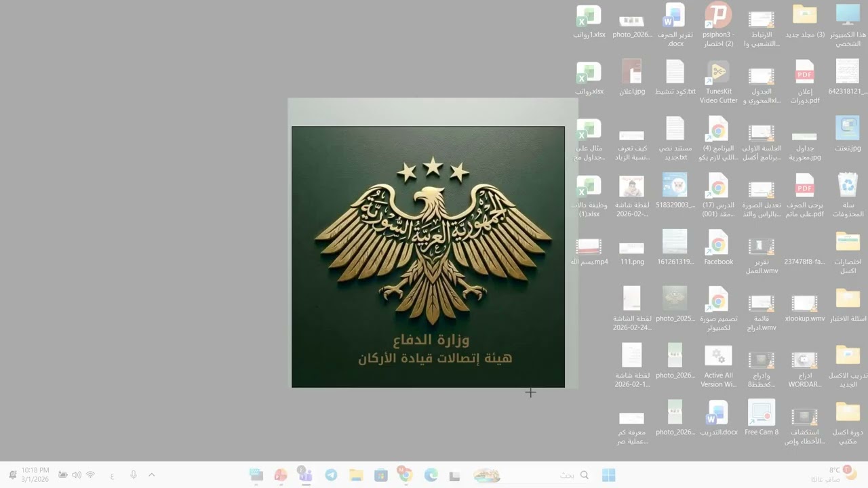Launch TunesKit Video Cutter shortcut

pyautogui.click(x=718, y=82)
